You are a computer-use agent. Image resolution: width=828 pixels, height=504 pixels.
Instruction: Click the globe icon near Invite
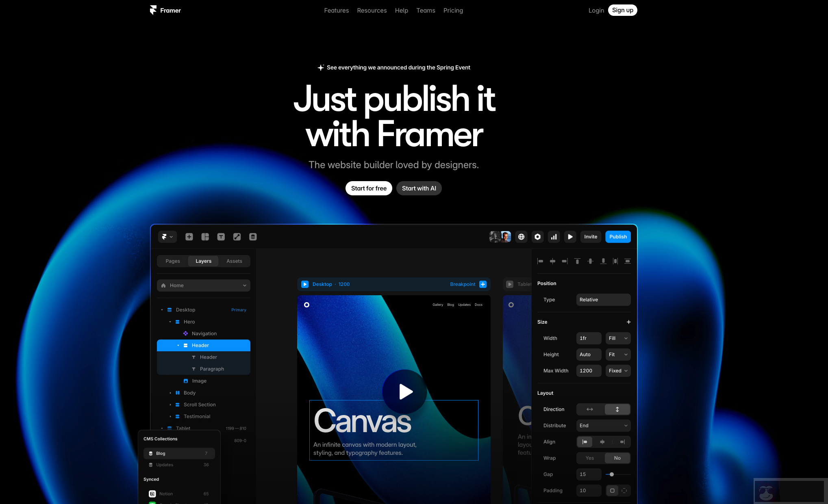click(x=521, y=237)
